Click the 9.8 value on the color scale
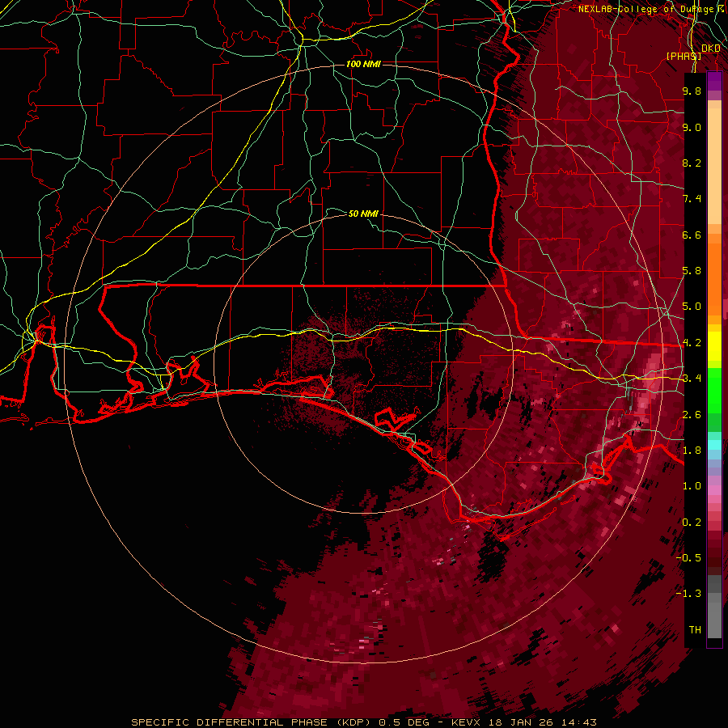The height and width of the screenshot is (728, 728). click(x=692, y=91)
